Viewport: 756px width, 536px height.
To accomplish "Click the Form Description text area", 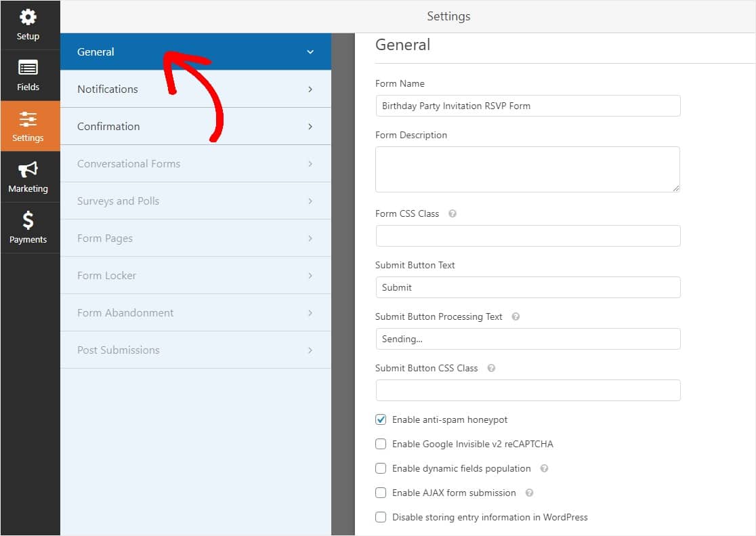I will pyautogui.click(x=527, y=169).
